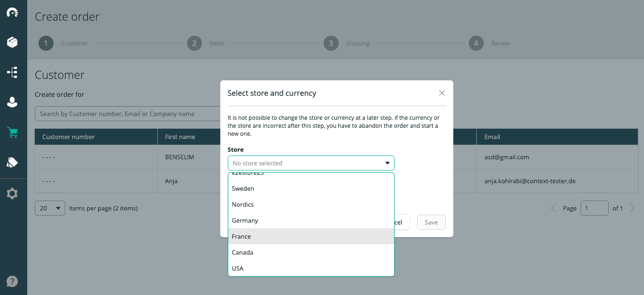
Task: Click the app logo at sidebar top
Action: [x=13, y=13]
